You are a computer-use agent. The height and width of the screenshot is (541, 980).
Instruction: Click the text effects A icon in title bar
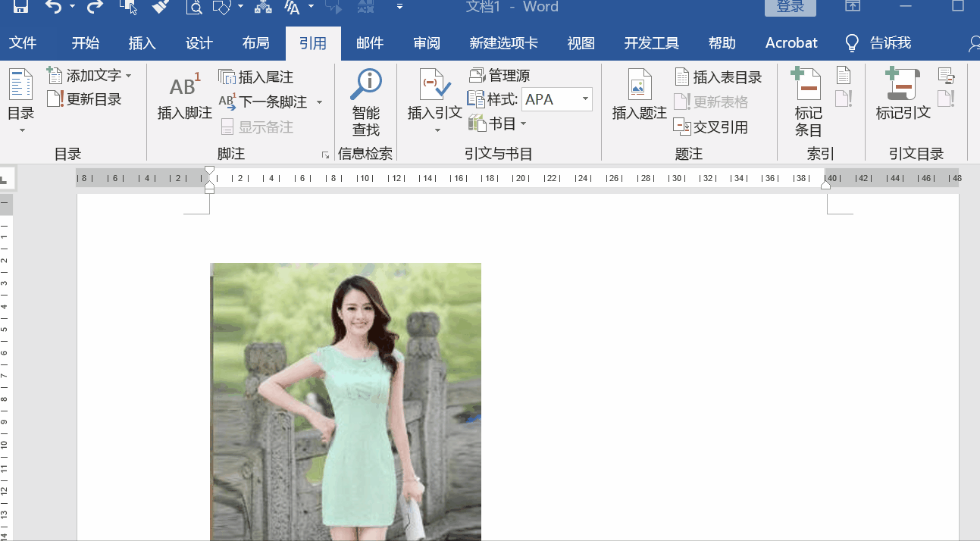292,7
